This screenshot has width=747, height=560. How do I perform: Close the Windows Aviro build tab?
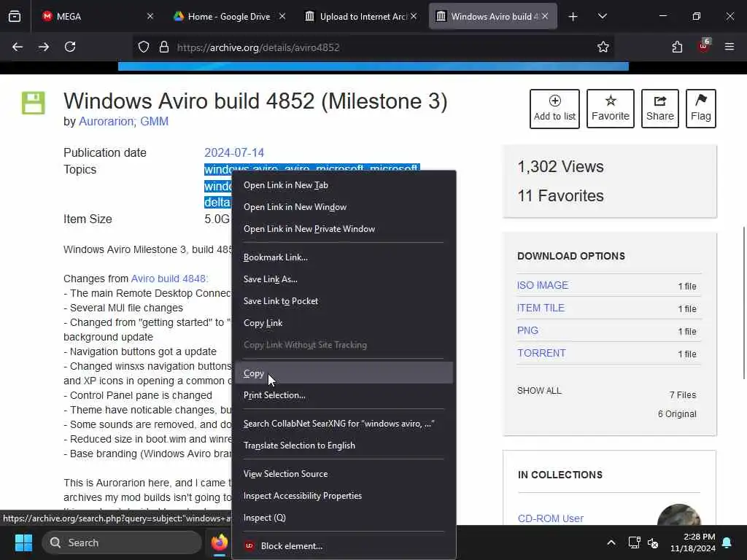click(545, 16)
